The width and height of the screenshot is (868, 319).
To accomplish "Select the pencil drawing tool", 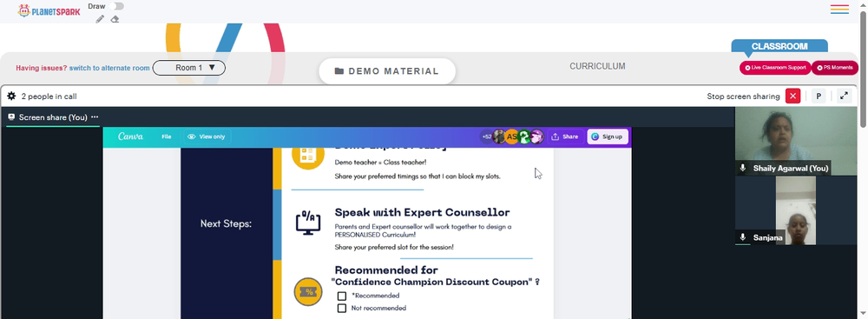I will tap(100, 19).
